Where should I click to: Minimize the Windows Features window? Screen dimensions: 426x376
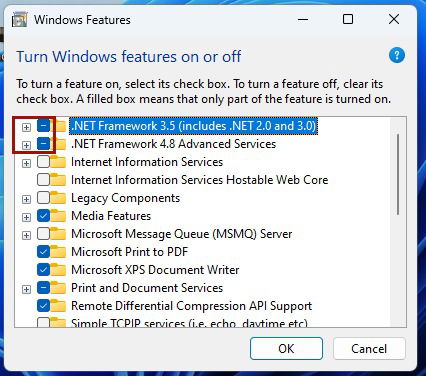[303, 19]
